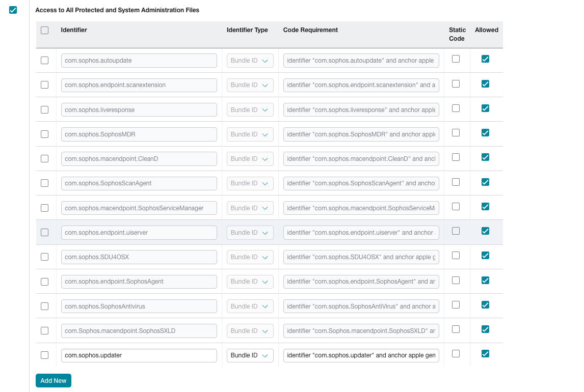
Task: Uncheck Allowed for com.sophos.endpoint.SophosAgent
Action: (485, 281)
